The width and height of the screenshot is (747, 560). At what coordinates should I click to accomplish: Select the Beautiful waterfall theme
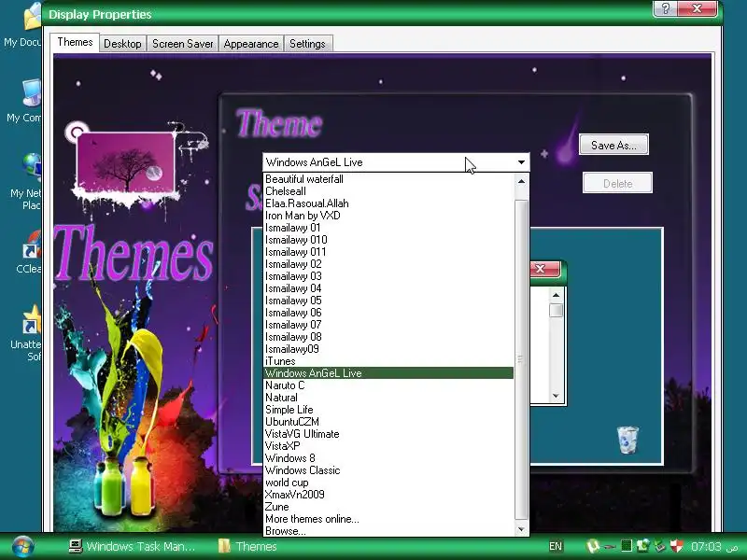(x=388, y=179)
